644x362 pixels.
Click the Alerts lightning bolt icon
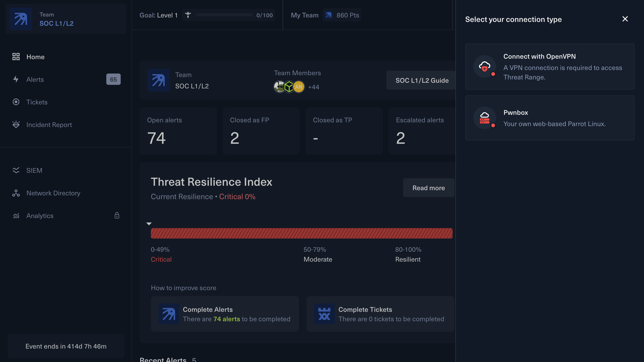(x=16, y=79)
